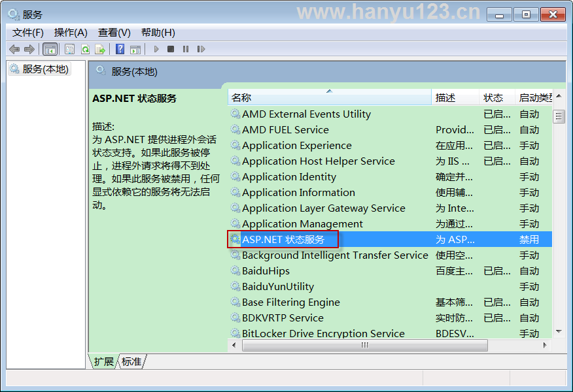Image resolution: width=573 pixels, height=392 pixels.
Task: Click the window title bar services icon
Action: pos(14,14)
